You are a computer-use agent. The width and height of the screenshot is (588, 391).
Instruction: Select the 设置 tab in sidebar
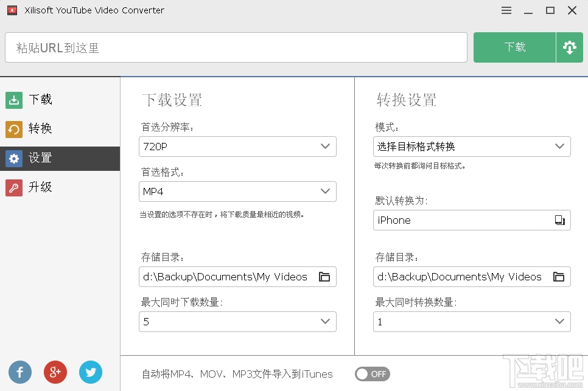click(x=60, y=159)
